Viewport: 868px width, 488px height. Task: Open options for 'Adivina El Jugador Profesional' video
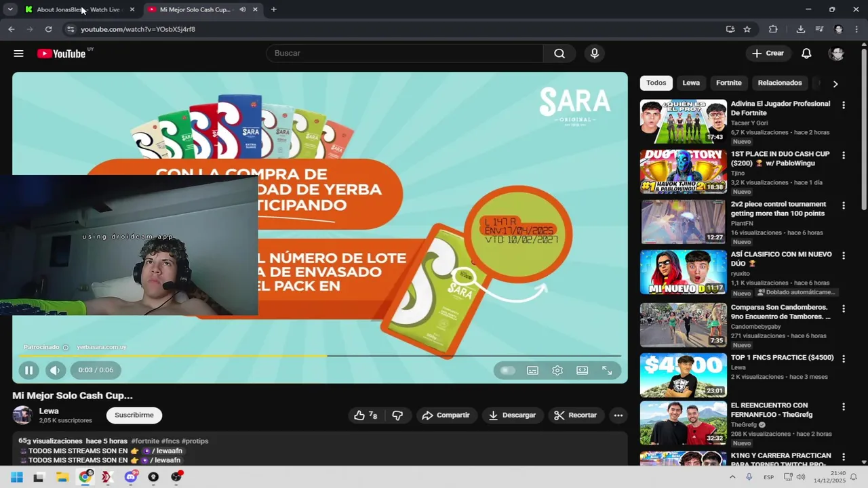844,105
